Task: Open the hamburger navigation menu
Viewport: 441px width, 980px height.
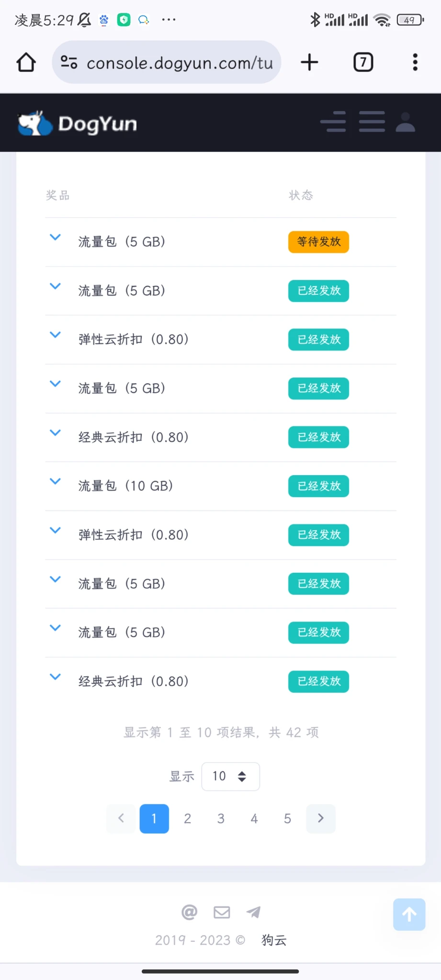Action: coord(372,122)
